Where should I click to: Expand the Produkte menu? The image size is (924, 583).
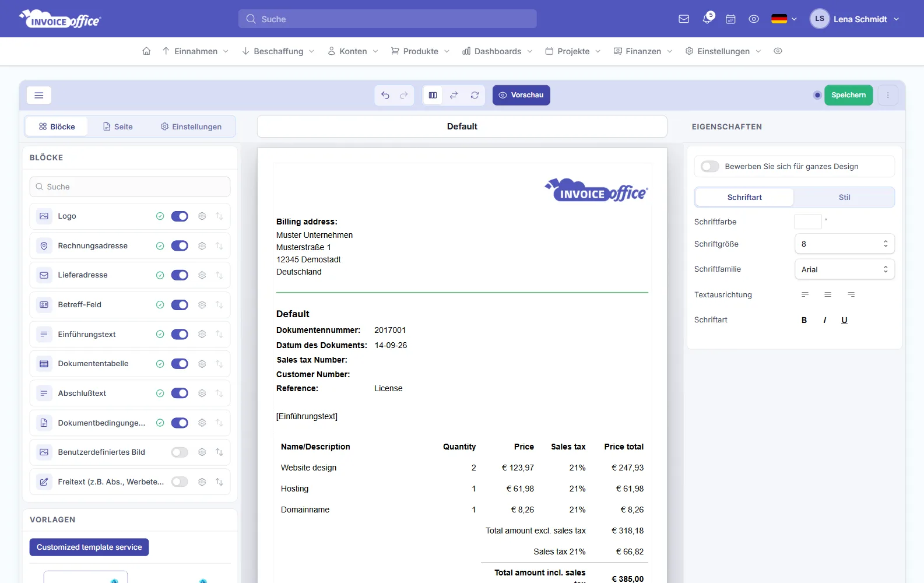(420, 51)
